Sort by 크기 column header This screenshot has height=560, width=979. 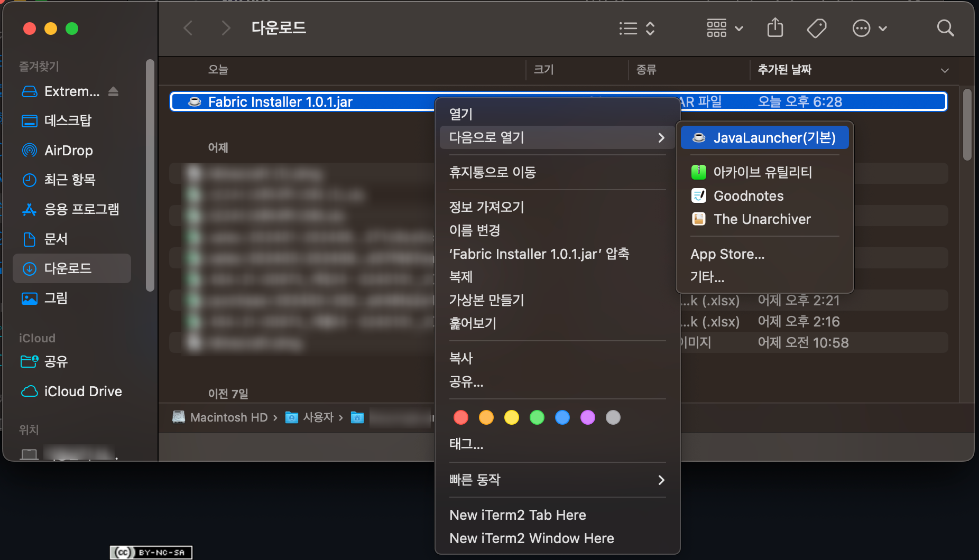[543, 70]
